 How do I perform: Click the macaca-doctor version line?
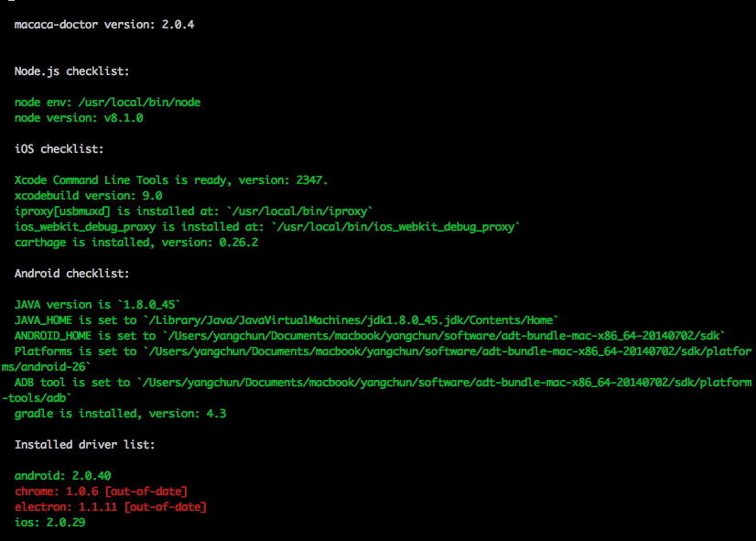pyautogui.click(x=104, y=25)
